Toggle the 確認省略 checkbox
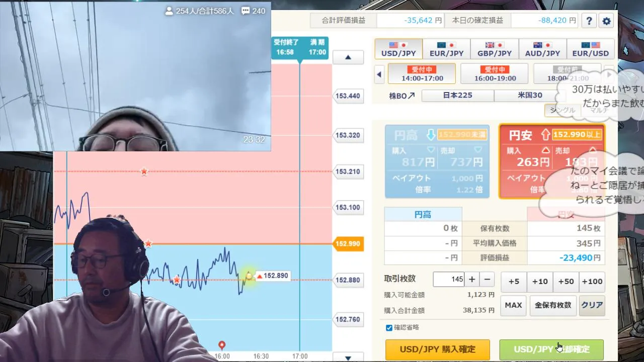 [389, 328]
